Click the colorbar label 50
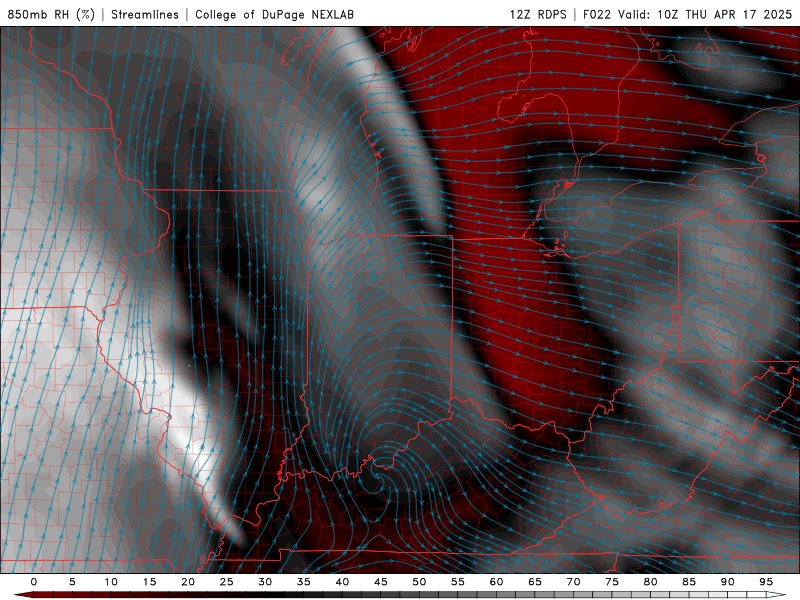Screen dimensions: 800x600 coord(419,582)
